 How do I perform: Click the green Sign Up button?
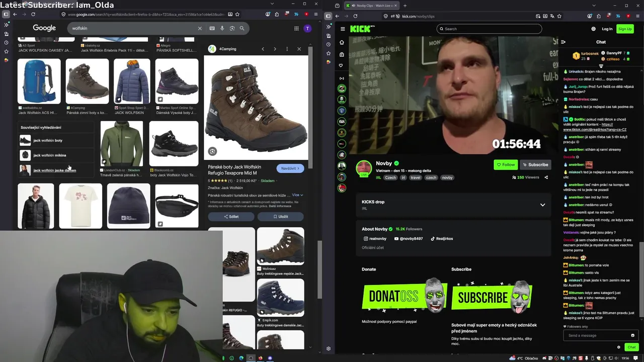click(x=625, y=29)
